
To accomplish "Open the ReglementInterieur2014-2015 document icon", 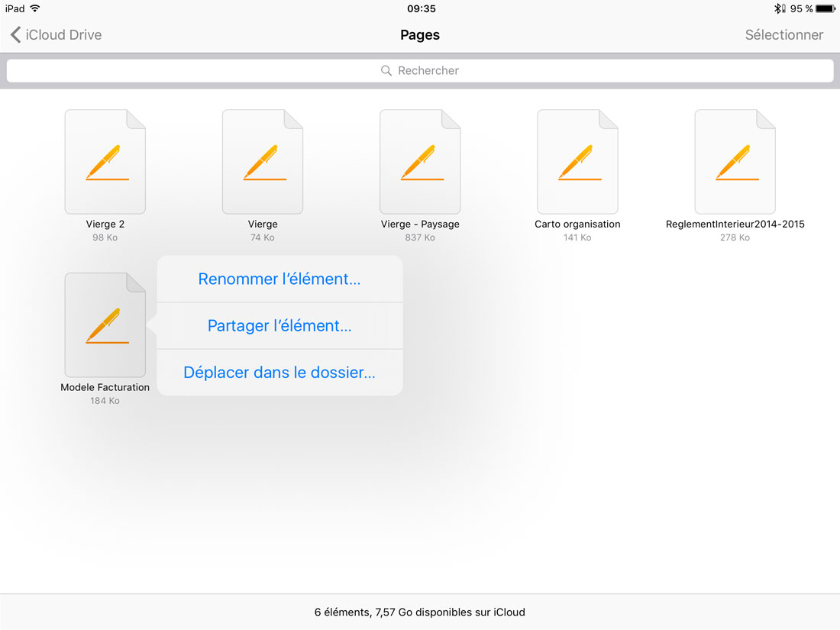I will pyautogui.click(x=735, y=162).
